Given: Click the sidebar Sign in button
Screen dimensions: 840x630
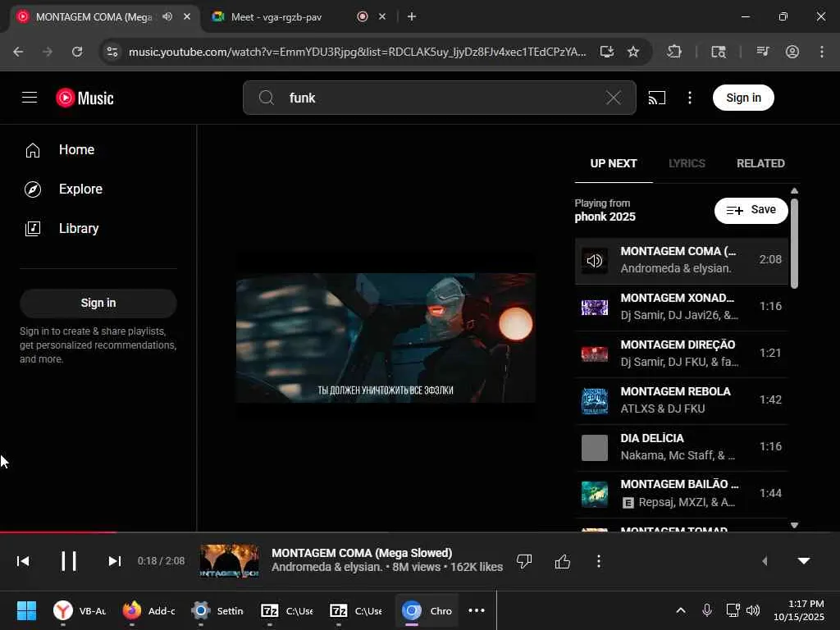Looking at the screenshot, I should (98, 304).
